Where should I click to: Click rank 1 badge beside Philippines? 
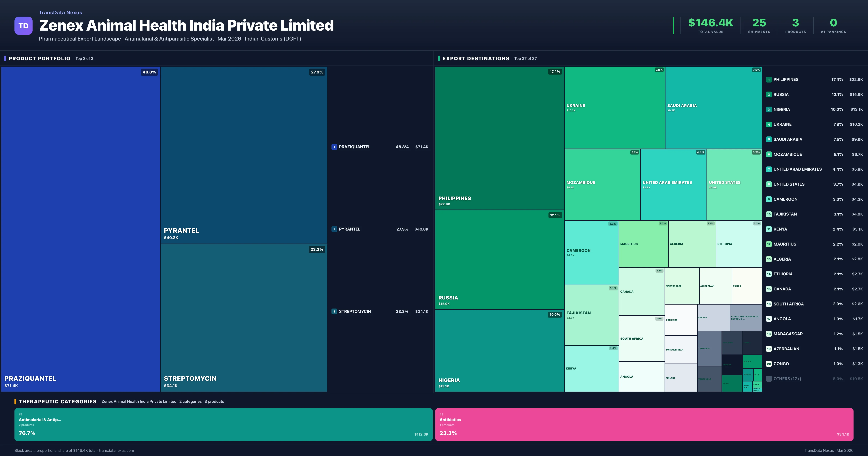[769, 80]
